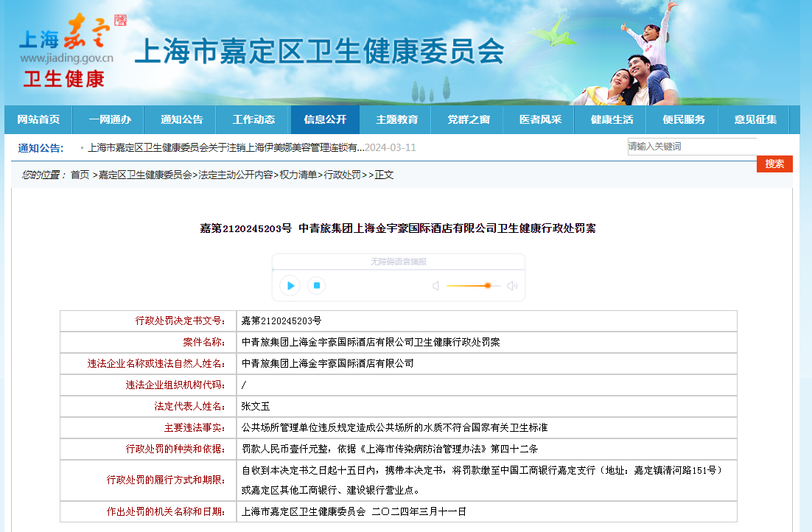Open the 网站首页 menu
This screenshot has height=532, width=812.
coord(38,119)
